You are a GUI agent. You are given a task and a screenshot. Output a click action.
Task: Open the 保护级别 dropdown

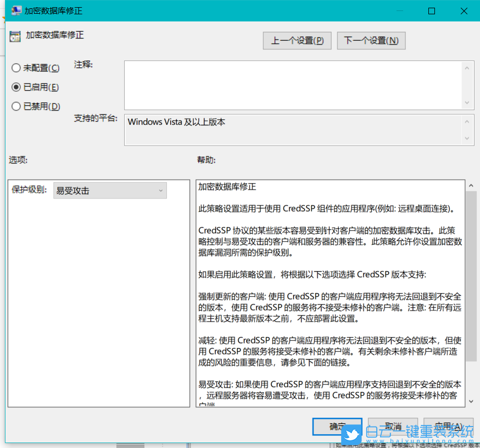[x=110, y=190]
